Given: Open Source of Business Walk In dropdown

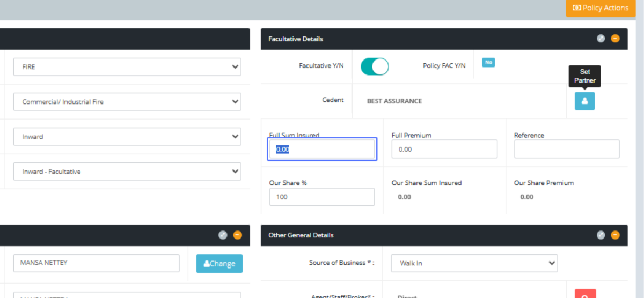Looking at the screenshot, I should click(x=474, y=263).
